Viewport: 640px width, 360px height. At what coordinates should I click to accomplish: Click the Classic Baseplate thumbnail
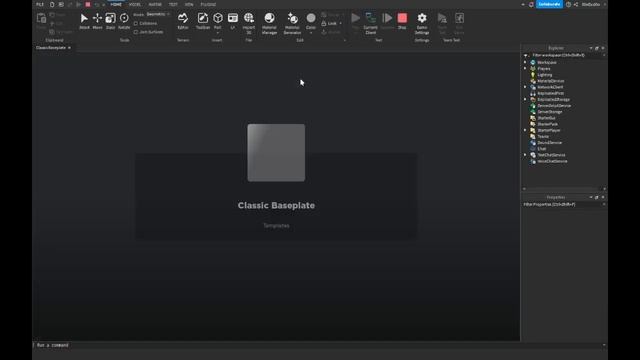point(276,153)
